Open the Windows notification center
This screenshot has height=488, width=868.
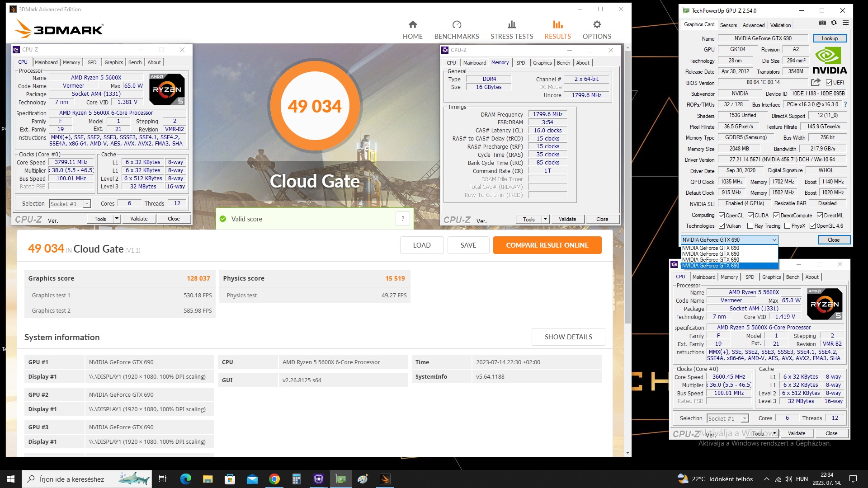(x=853, y=479)
